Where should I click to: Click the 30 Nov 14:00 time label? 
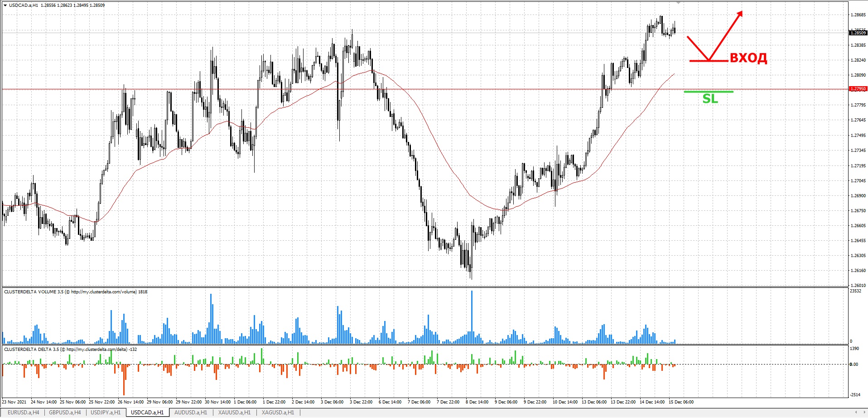click(217, 402)
